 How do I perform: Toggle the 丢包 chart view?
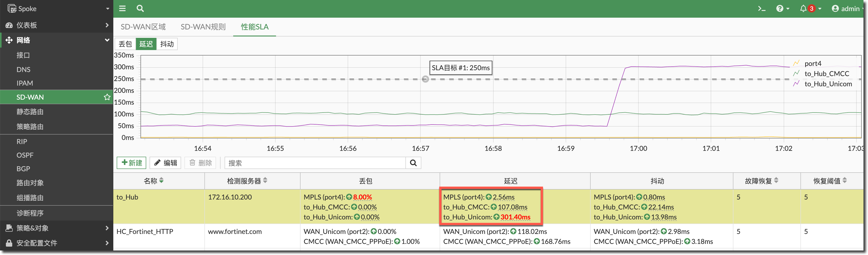(125, 44)
